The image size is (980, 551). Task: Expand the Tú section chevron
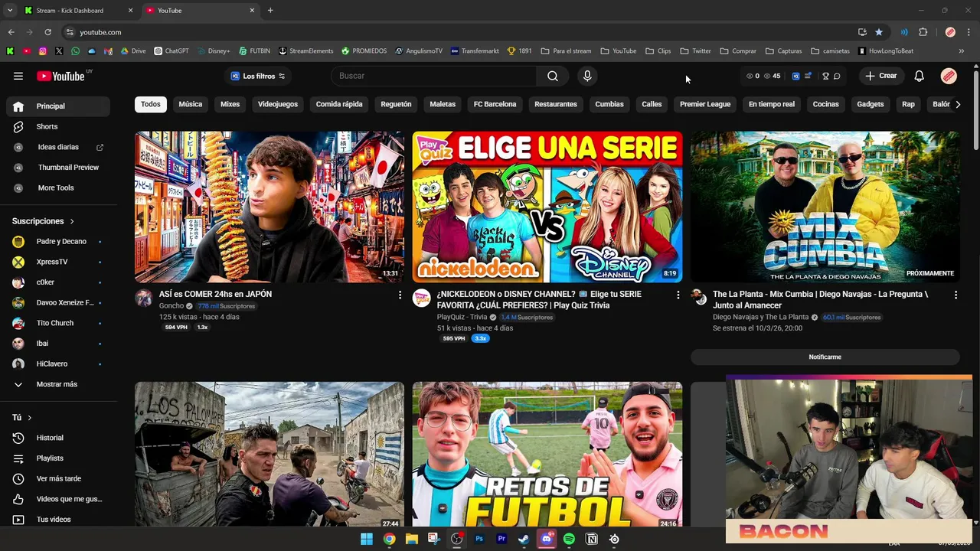tap(30, 418)
